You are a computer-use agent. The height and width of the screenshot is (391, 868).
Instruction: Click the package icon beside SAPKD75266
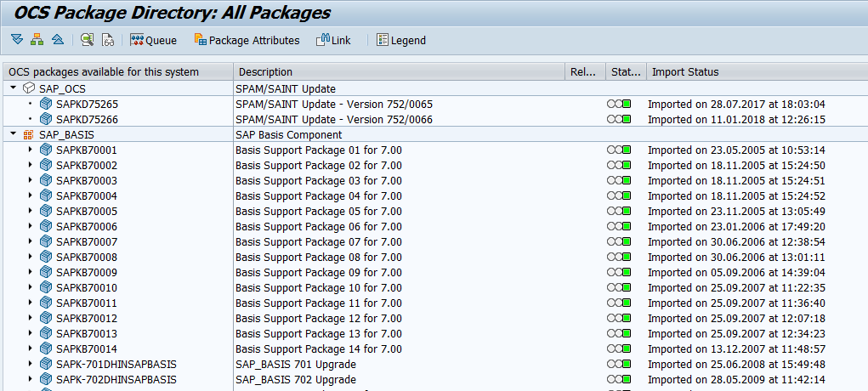[x=45, y=119]
